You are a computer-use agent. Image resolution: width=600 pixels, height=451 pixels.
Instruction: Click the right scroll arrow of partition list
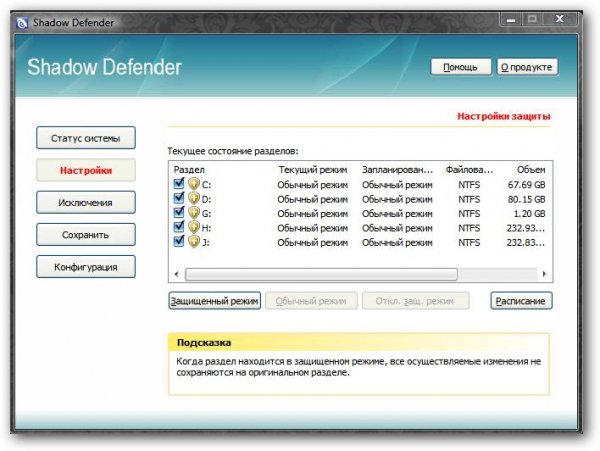(544, 274)
